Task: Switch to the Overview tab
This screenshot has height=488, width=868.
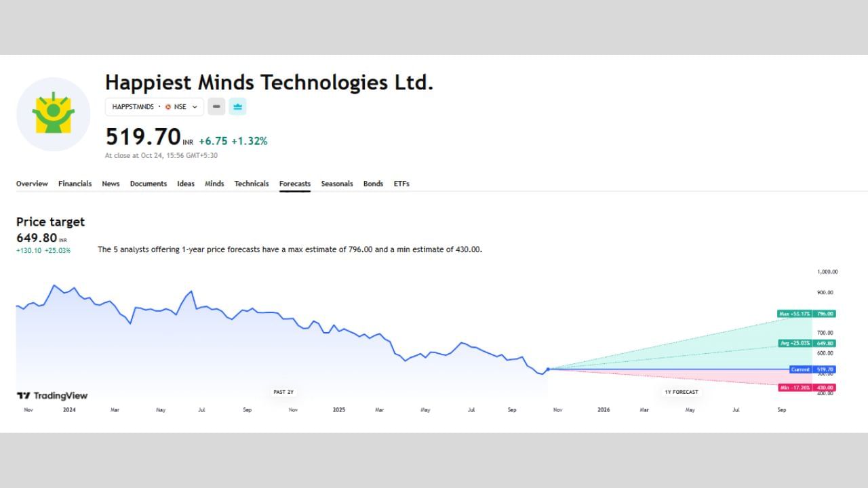Action: pyautogui.click(x=32, y=183)
